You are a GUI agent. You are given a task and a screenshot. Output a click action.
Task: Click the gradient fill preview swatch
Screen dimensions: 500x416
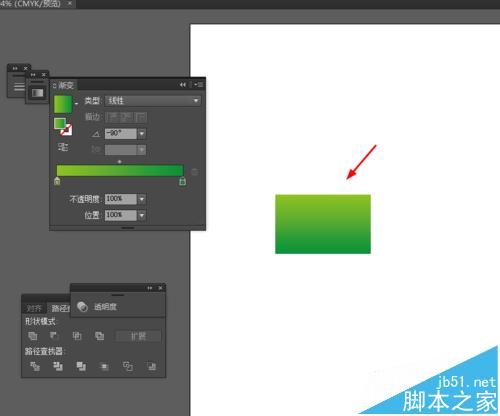click(x=63, y=104)
